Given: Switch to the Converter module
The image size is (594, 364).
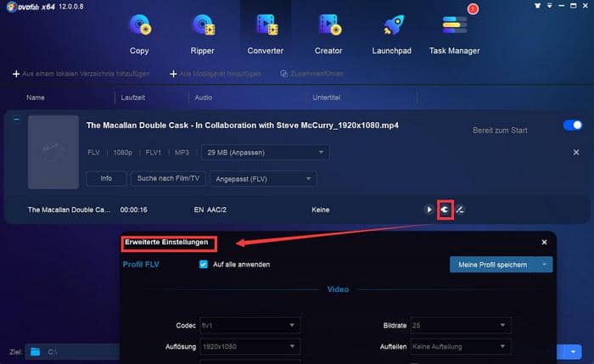Looking at the screenshot, I should tap(266, 34).
